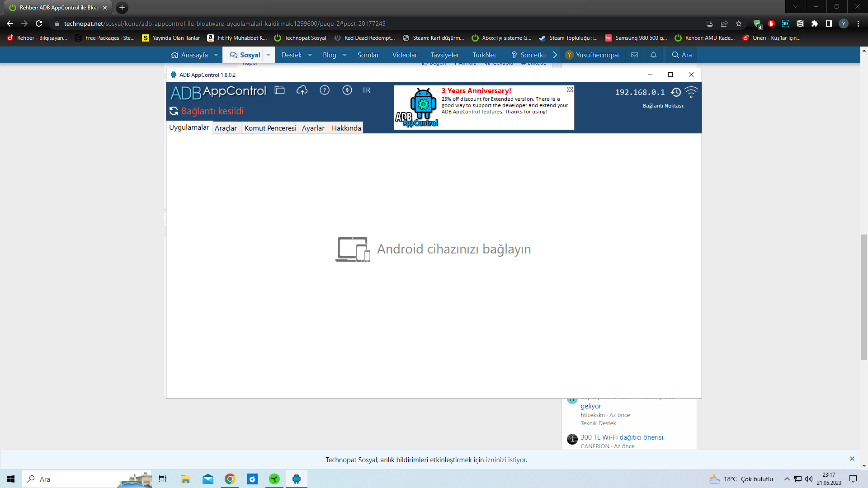
Task: Switch to the Araçlar tab
Action: (x=226, y=128)
